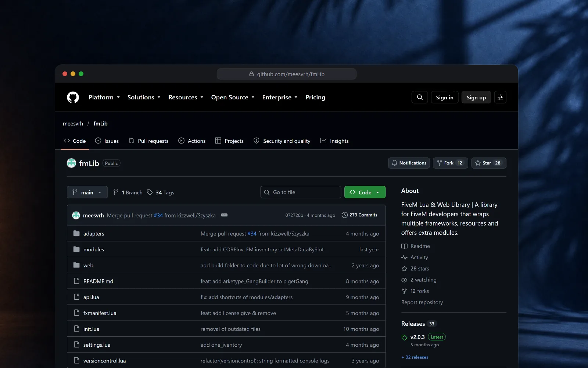Open Security and quality tab
The width and height of the screenshot is (588, 368).
point(282,141)
